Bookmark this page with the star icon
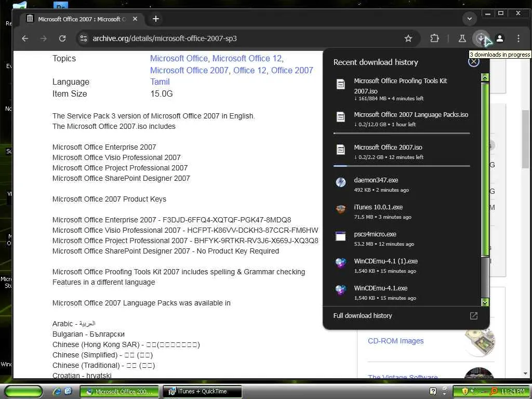This screenshot has height=399, width=532. (x=408, y=38)
